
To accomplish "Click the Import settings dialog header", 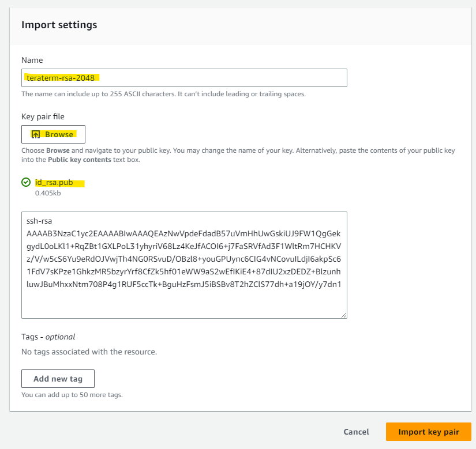I will (59, 25).
